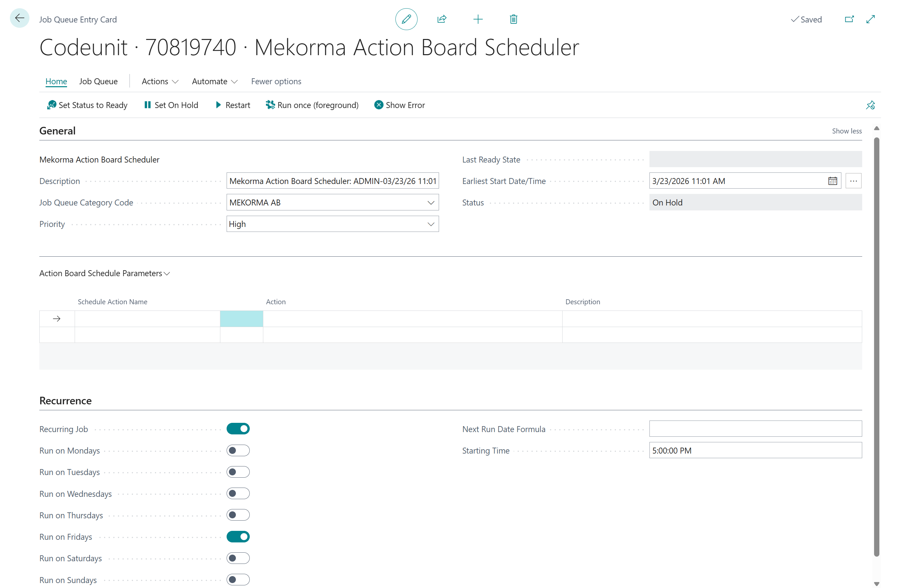
Task: Click the Description input field
Action: [x=332, y=181]
